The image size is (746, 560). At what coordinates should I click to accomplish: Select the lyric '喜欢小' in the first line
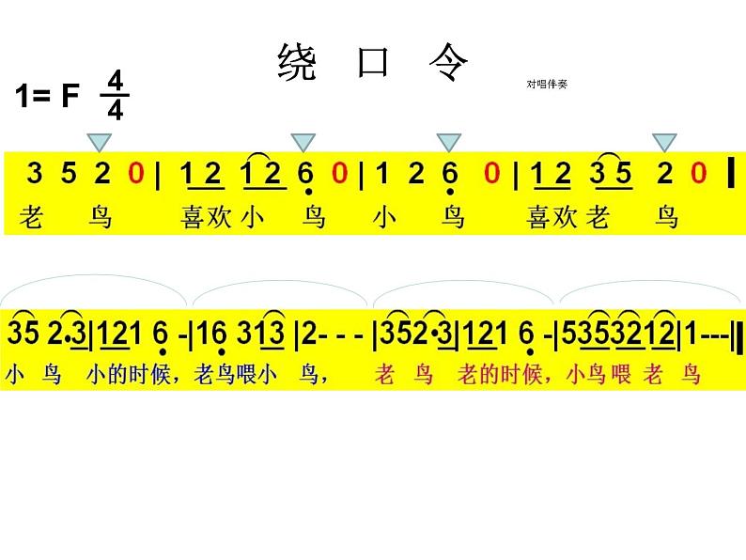pos(222,217)
